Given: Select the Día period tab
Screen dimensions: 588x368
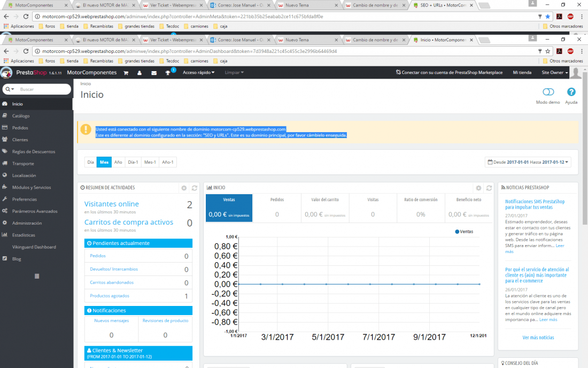Looking at the screenshot, I should coord(90,162).
